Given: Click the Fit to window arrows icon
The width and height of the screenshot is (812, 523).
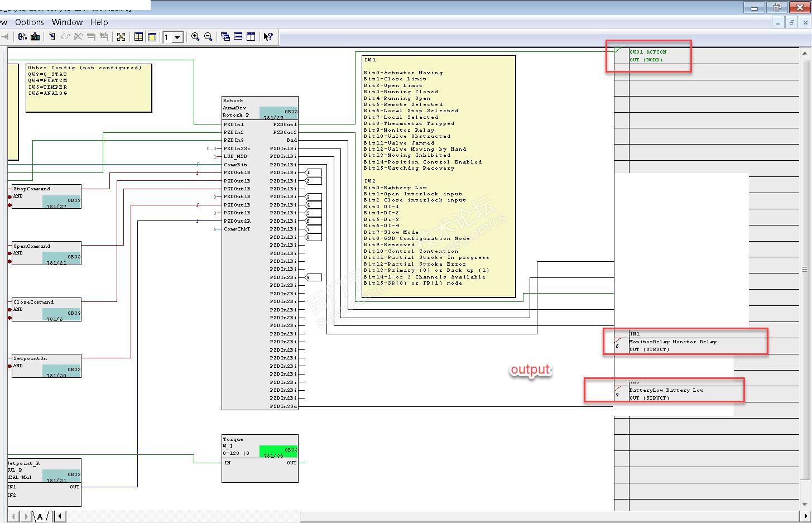Looking at the screenshot, I should point(121,37).
